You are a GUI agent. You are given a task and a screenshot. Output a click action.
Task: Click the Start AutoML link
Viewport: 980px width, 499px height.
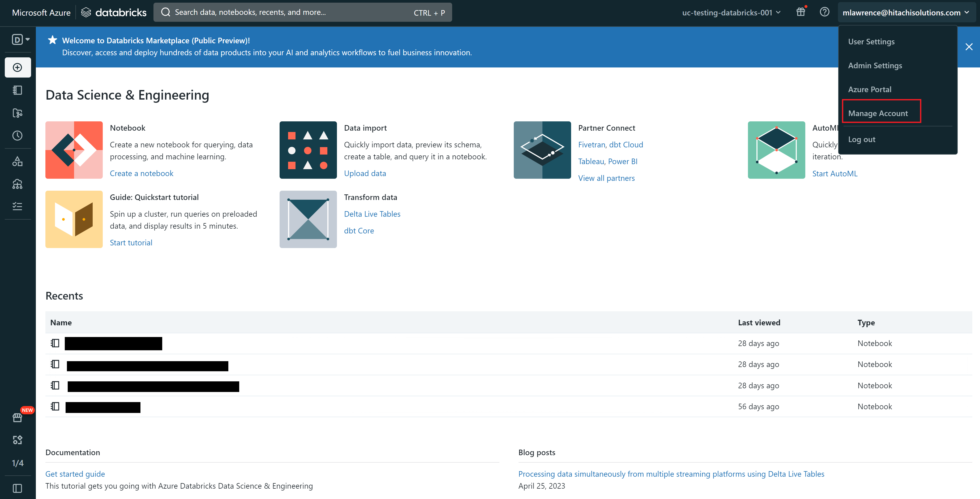tap(835, 174)
